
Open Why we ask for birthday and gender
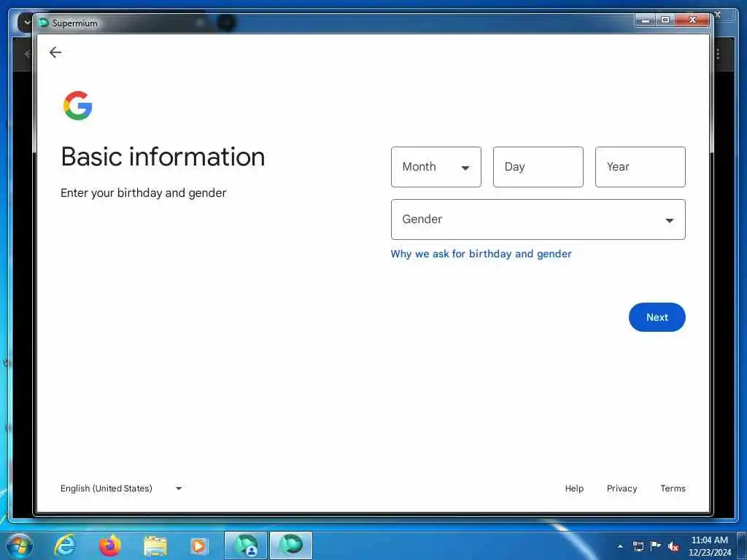tap(481, 254)
